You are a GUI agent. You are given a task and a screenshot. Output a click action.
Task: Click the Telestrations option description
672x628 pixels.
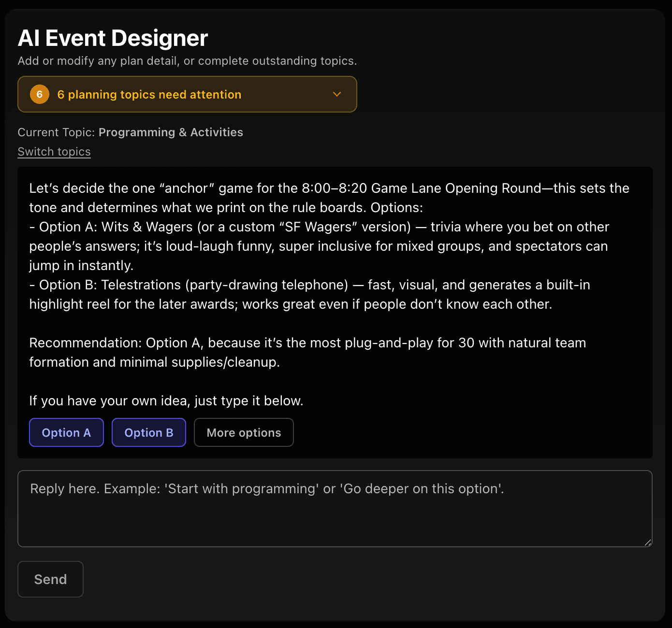coord(309,294)
